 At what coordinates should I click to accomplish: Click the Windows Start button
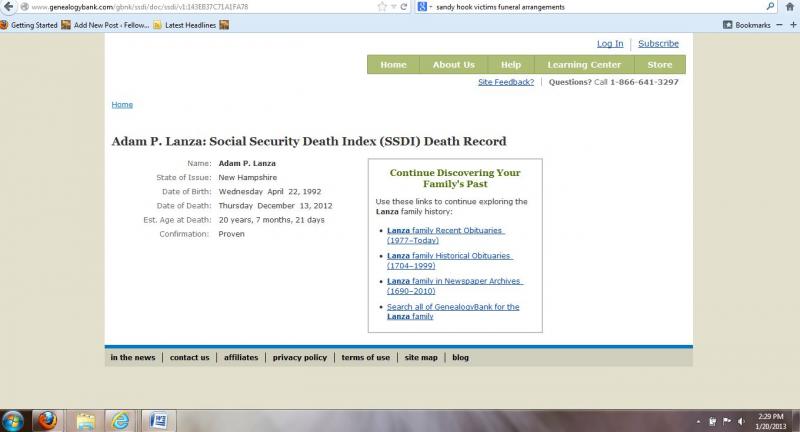tap(14, 420)
